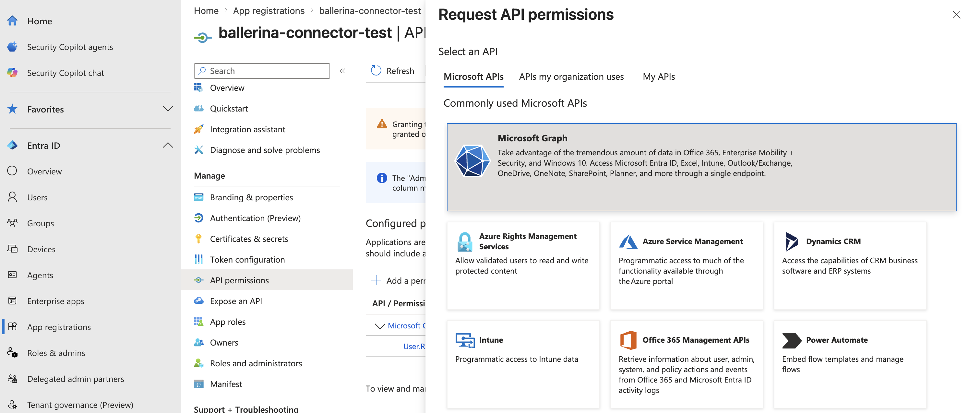Click the Refresh circular arrow icon
Viewport: 980px width, 413px height.
click(376, 71)
